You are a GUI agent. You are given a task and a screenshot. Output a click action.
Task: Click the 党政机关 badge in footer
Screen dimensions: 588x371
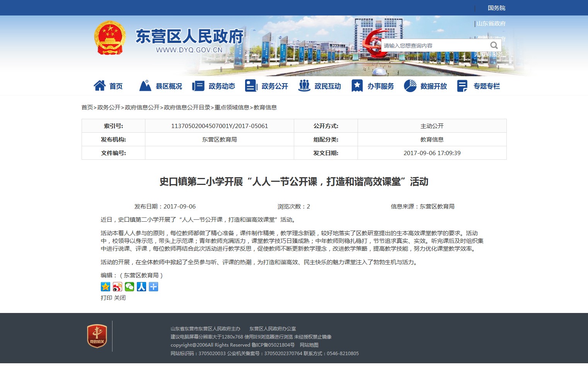[x=97, y=336]
